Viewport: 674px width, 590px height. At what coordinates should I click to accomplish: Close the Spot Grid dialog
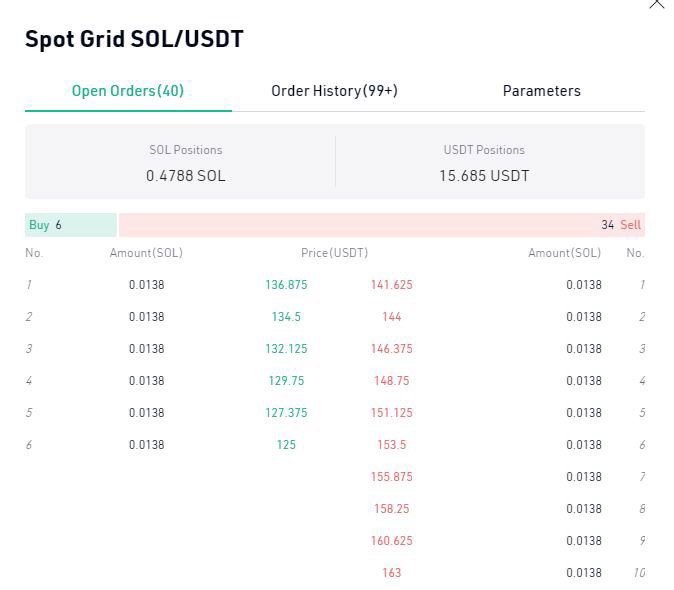tap(657, 3)
